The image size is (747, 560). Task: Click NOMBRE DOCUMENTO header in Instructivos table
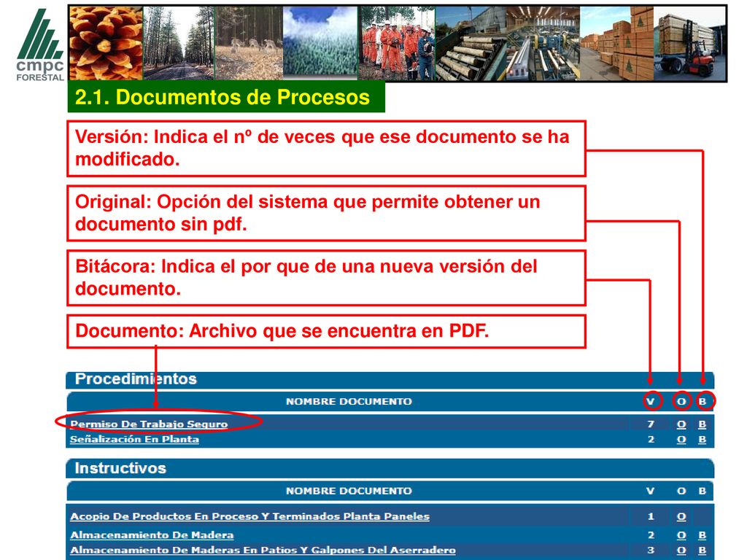(x=349, y=491)
